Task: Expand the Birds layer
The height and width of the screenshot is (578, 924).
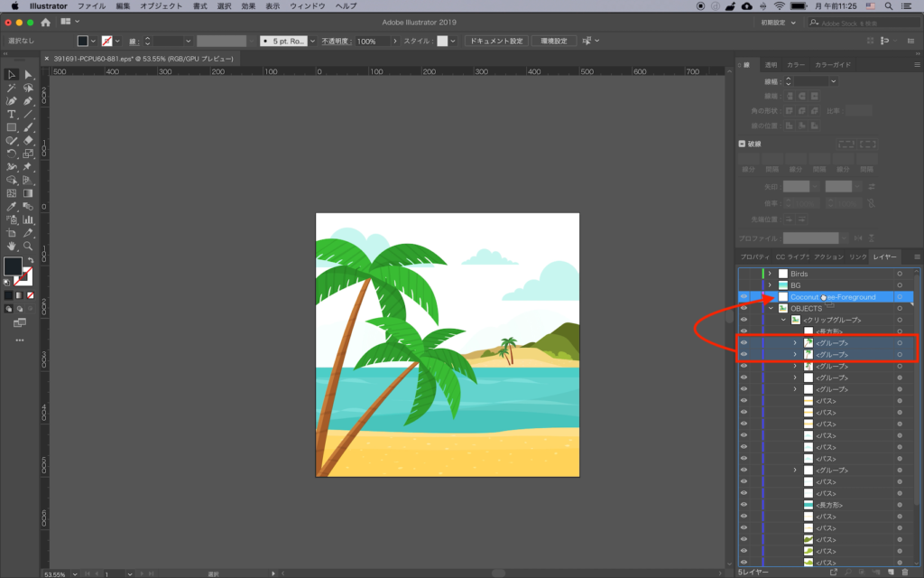Action: tap(770, 274)
